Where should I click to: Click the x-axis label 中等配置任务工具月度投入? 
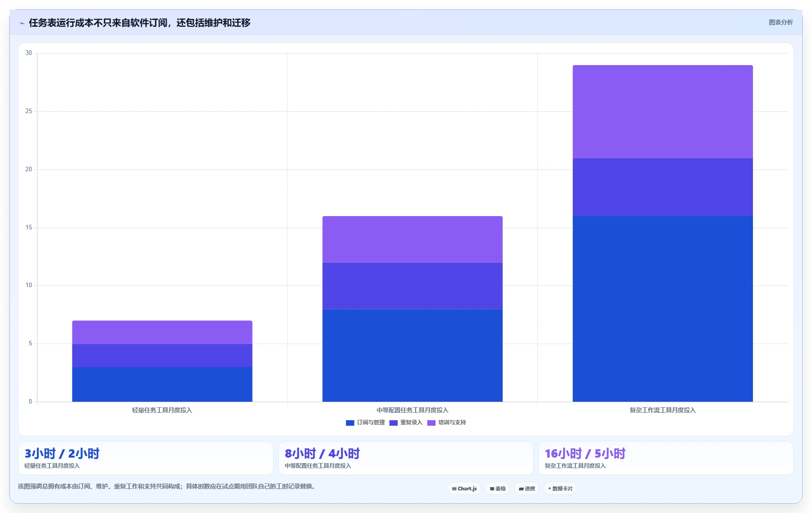point(412,410)
